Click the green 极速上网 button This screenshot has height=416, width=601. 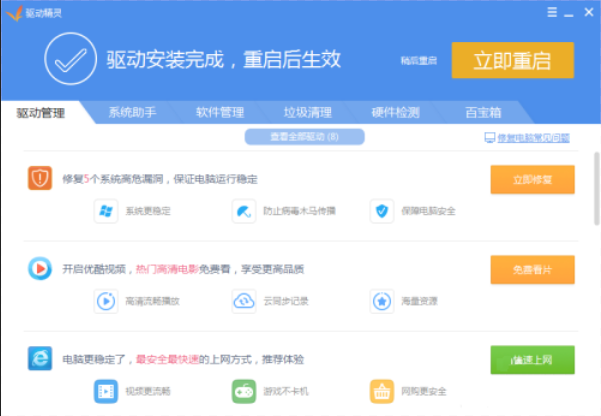point(532,360)
